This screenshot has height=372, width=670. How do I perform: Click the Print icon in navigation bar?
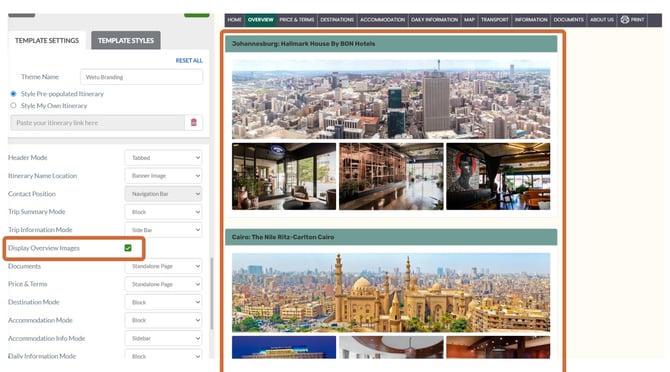tap(625, 20)
